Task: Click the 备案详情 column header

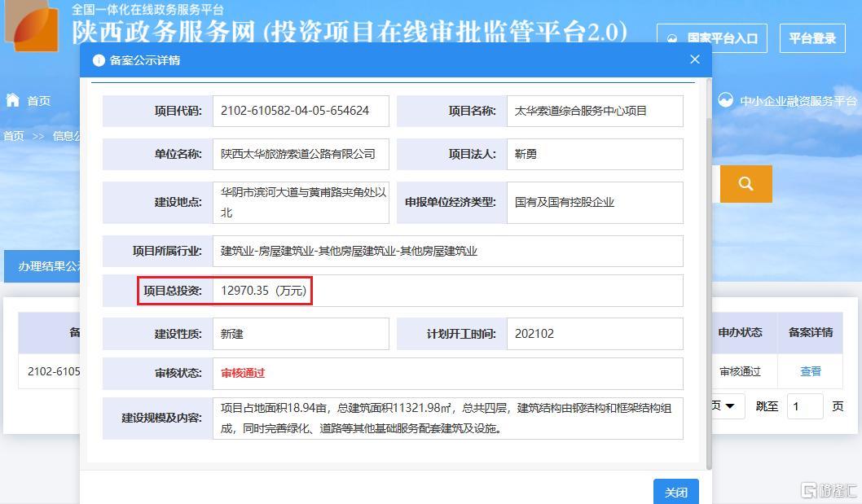Action: [811, 332]
